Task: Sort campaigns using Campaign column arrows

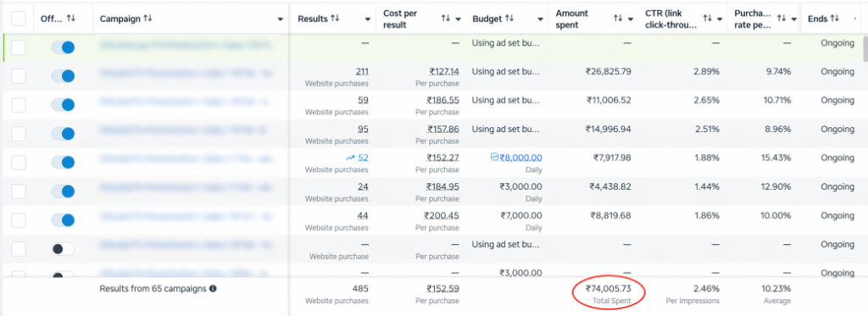Action: 147,19
